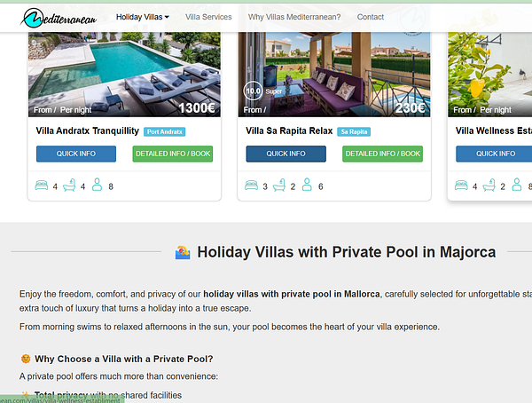Click bathtub icon on Villa Andratx card

click(x=69, y=186)
